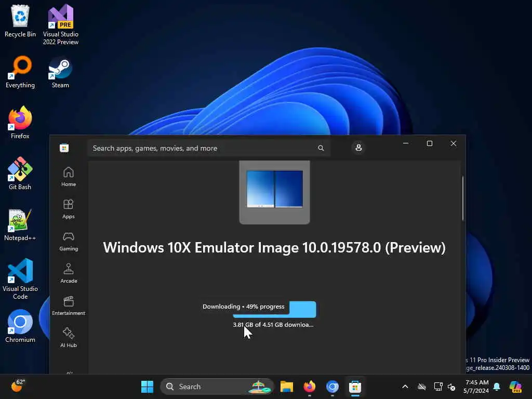Viewport: 532px width, 399px height.
Task: Open Firefox from the taskbar
Action: 310,387
